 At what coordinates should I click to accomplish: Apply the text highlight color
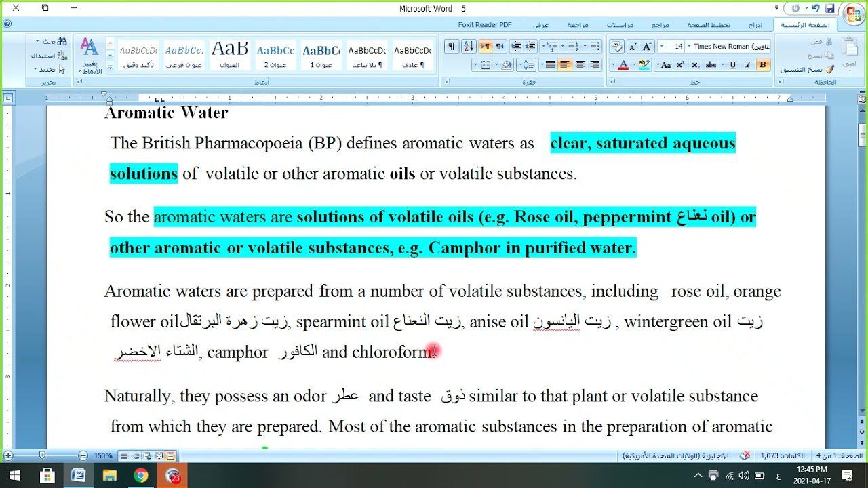coord(644,65)
